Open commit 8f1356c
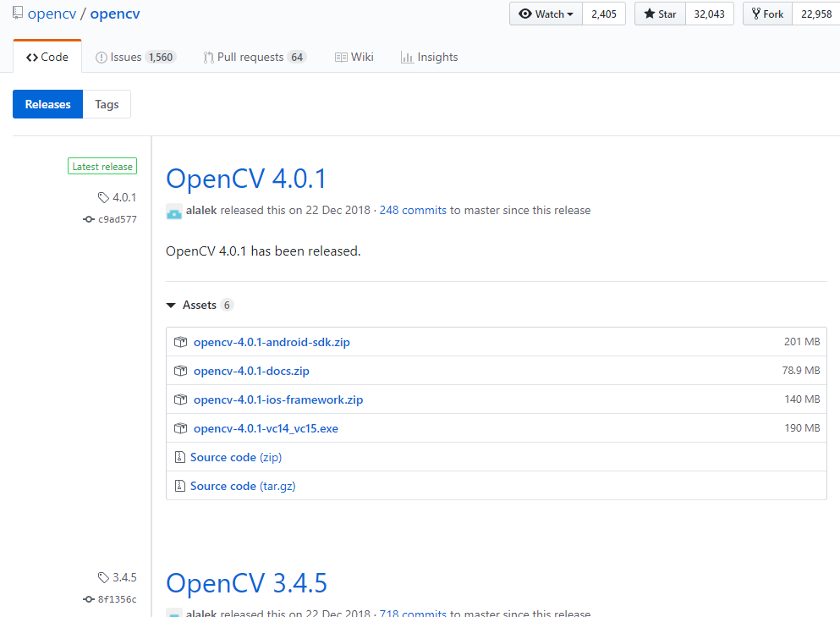This screenshot has width=840, height=617. click(x=118, y=599)
